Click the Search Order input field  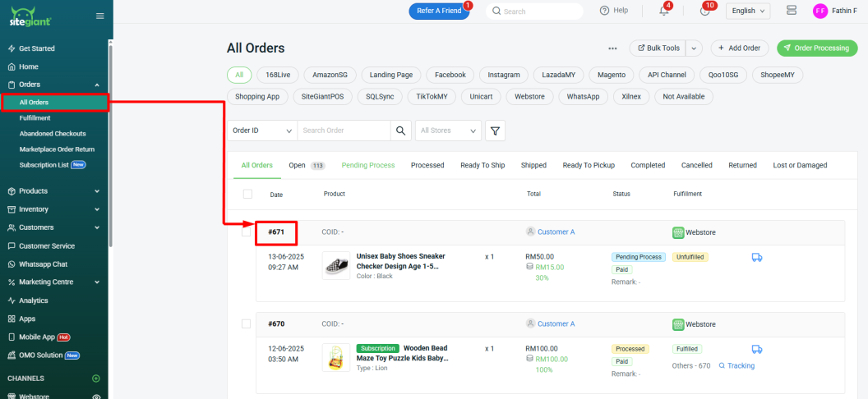(x=344, y=131)
